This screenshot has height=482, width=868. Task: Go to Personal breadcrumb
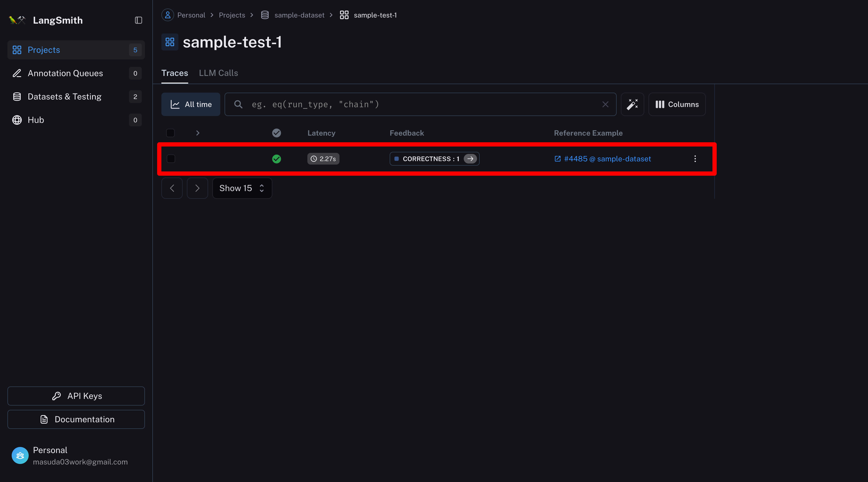click(x=191, y=15)
